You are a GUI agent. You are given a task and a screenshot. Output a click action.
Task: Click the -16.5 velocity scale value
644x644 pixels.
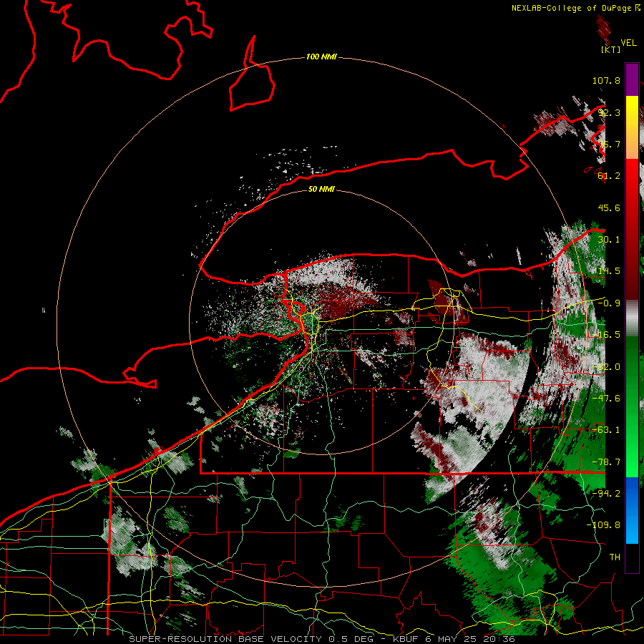[606, 335]
